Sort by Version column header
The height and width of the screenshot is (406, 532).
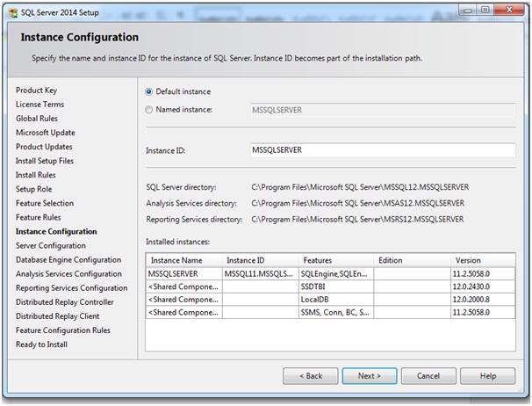tap(483, 261)
